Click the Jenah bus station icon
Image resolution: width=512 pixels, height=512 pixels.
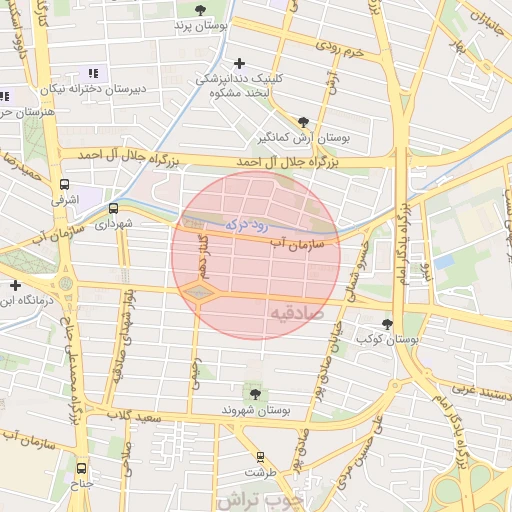tap(82, 469)
